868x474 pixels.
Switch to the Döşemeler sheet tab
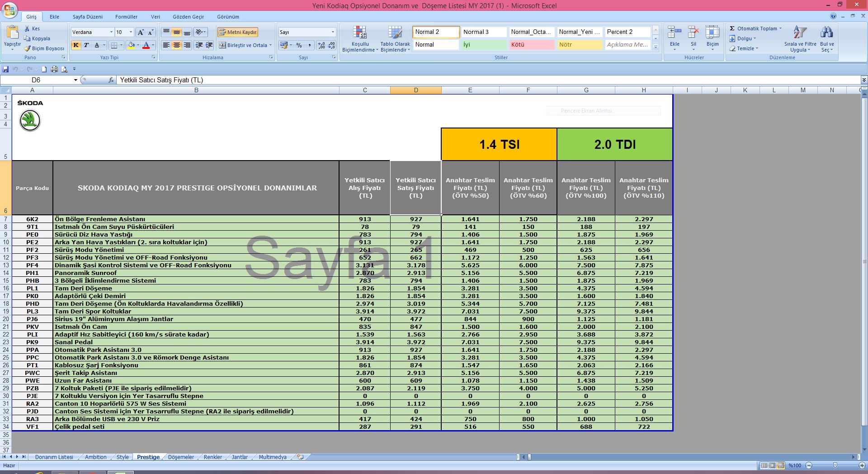coord(181,457)
